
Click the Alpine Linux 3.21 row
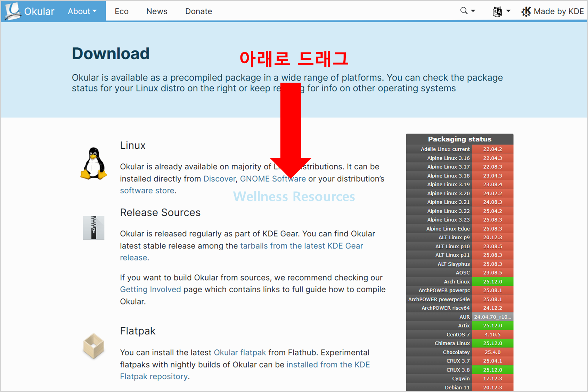(459, 202)
